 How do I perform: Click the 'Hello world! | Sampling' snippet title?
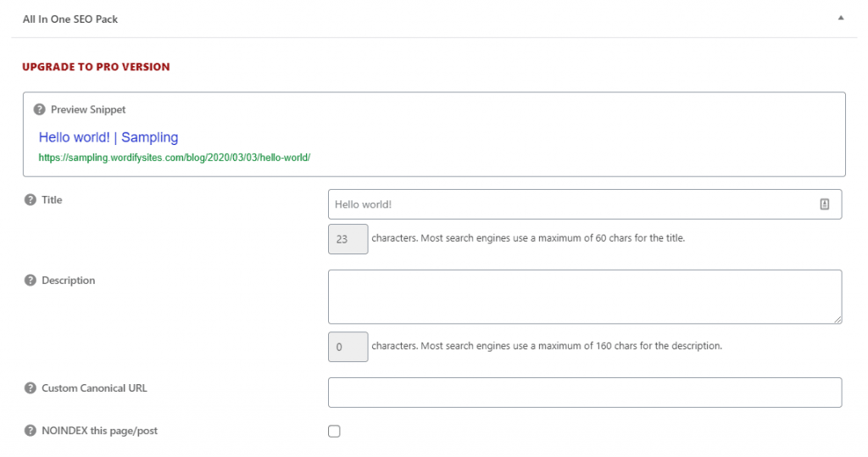point(108,137)
